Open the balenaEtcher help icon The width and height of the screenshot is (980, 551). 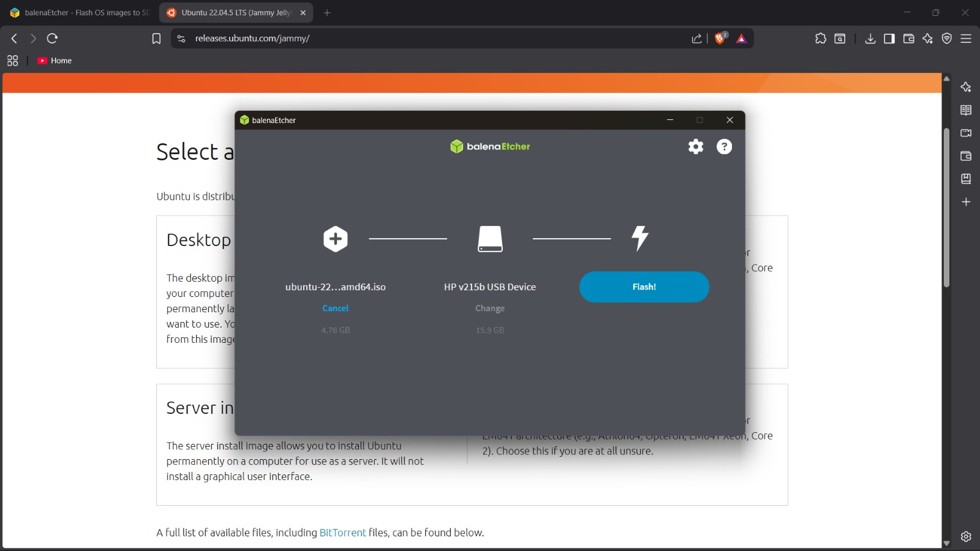point(724,146)
